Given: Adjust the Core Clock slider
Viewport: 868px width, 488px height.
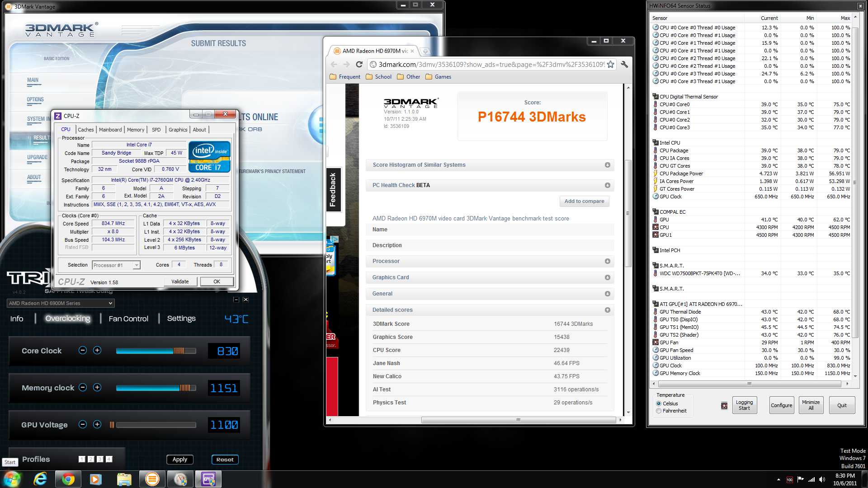Looking at the screenshot, I should [x=156, y=351].
